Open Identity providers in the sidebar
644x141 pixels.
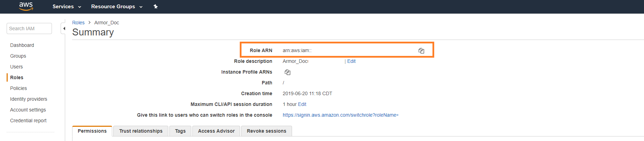pyautogui.click(x=29, y=99)
